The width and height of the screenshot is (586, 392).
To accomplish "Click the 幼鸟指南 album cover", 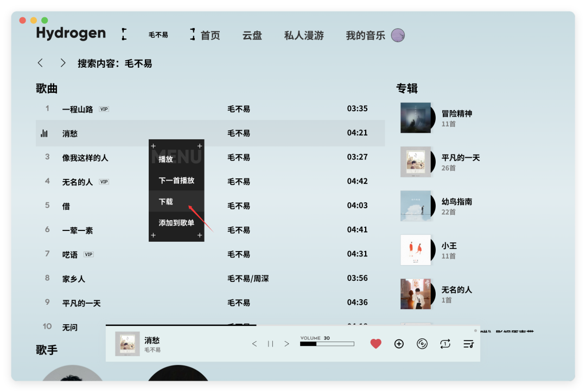I will pyautogui.click(x=416, y=206).
